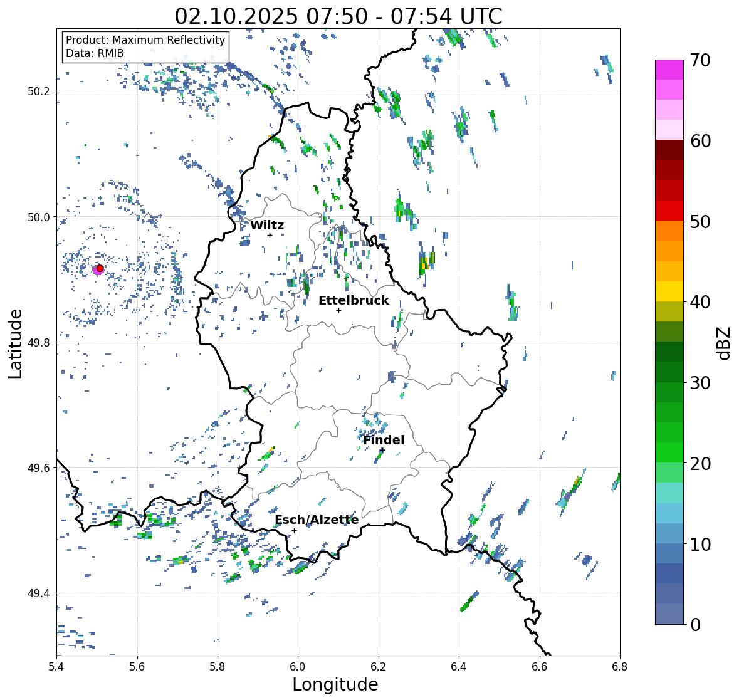Click the 6.8 longitude tick label
This screenshot has width=739, height=700.
coord(620,667)
